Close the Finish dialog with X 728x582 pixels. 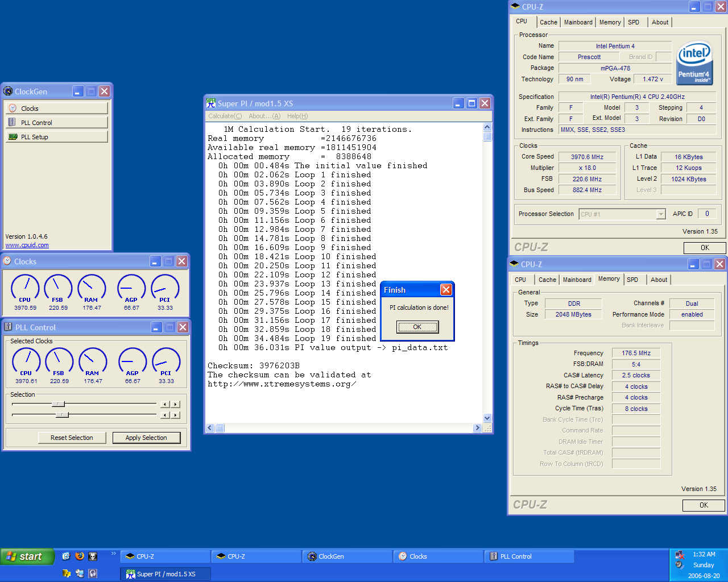(446, 290)
